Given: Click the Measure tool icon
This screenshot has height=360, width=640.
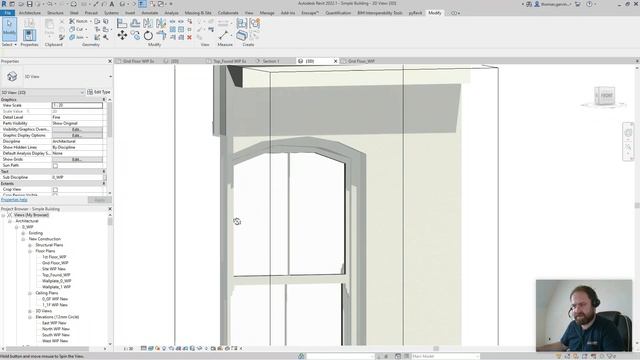Looking at the screenshot, I should [x=223, y=36].
